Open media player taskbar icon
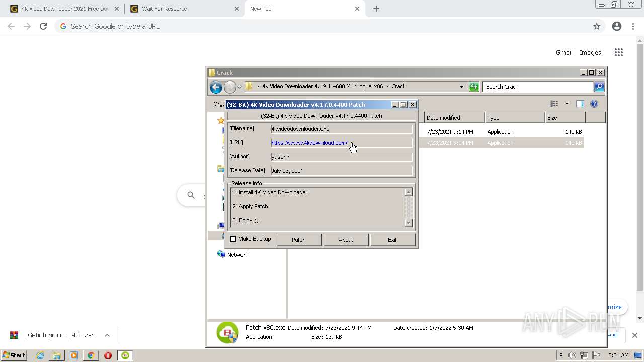The width and height of the screenshot is (644, 362). click(x=74, y=355)
